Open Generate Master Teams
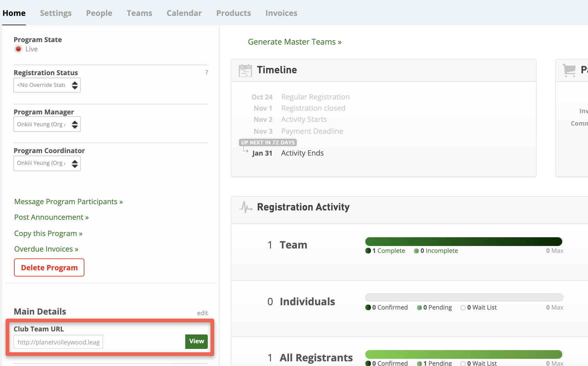The width and height of the screenshot is (588, 366). click(294, 42)
